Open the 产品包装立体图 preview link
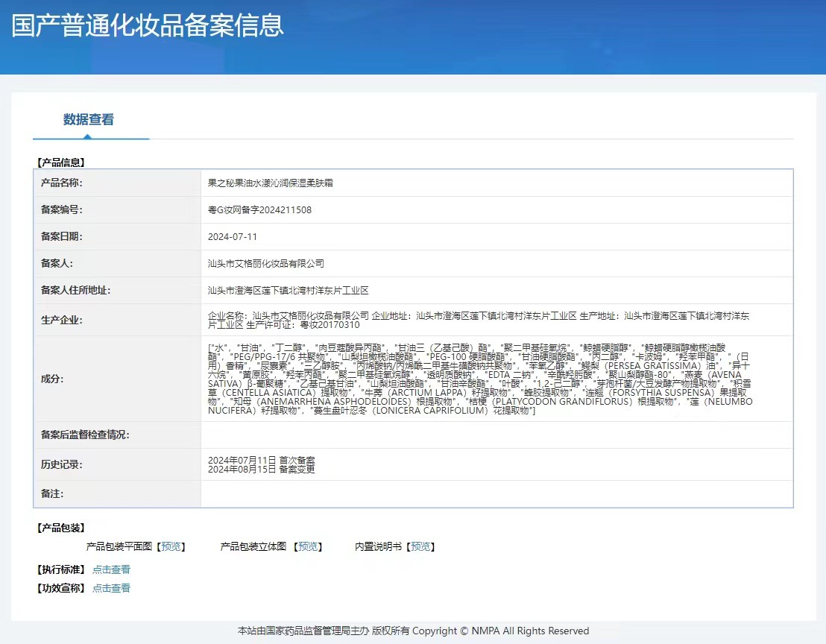826x644 pixels. click(x=309, y=547)
